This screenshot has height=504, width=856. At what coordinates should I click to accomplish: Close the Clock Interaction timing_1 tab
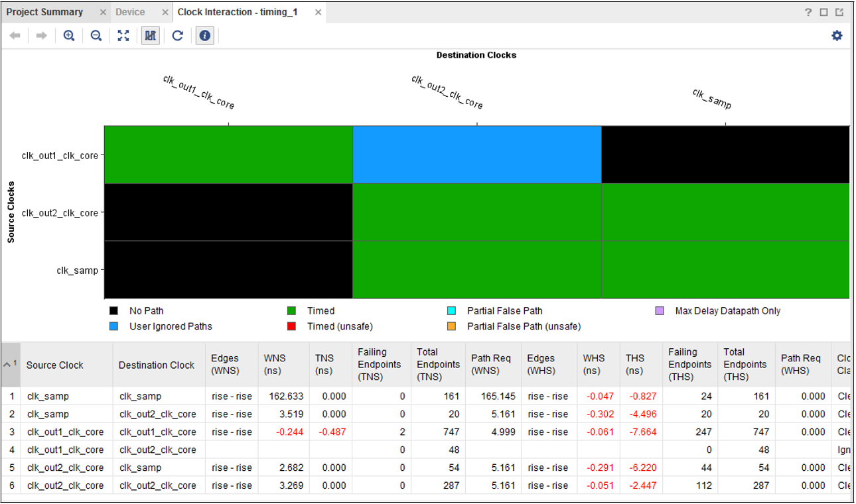tap(319, 13)
